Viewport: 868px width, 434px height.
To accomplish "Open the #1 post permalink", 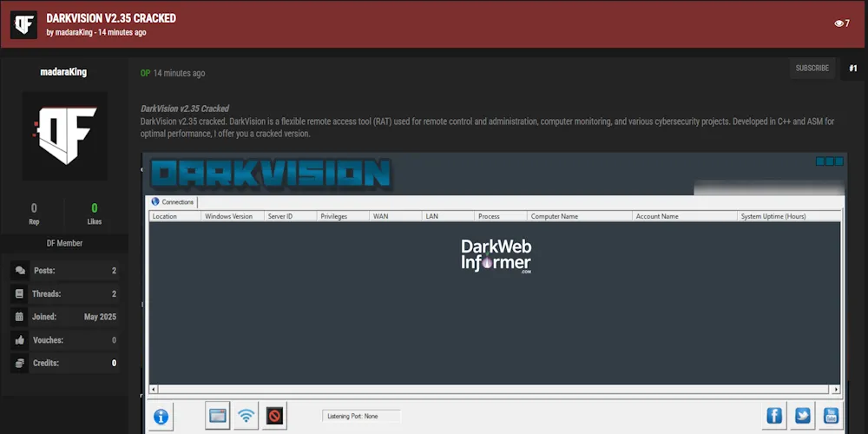I will point(853,68).
